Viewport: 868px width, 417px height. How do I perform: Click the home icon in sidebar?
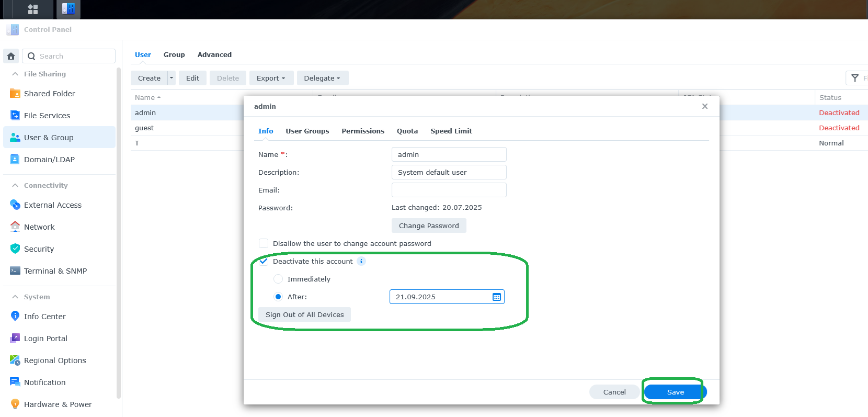(11, 56)
